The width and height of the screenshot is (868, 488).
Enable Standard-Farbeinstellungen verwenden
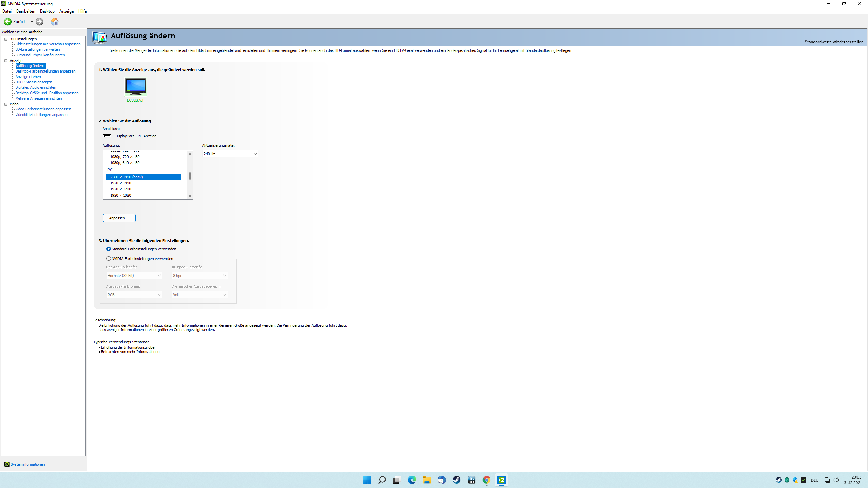(x=108, y=249)
